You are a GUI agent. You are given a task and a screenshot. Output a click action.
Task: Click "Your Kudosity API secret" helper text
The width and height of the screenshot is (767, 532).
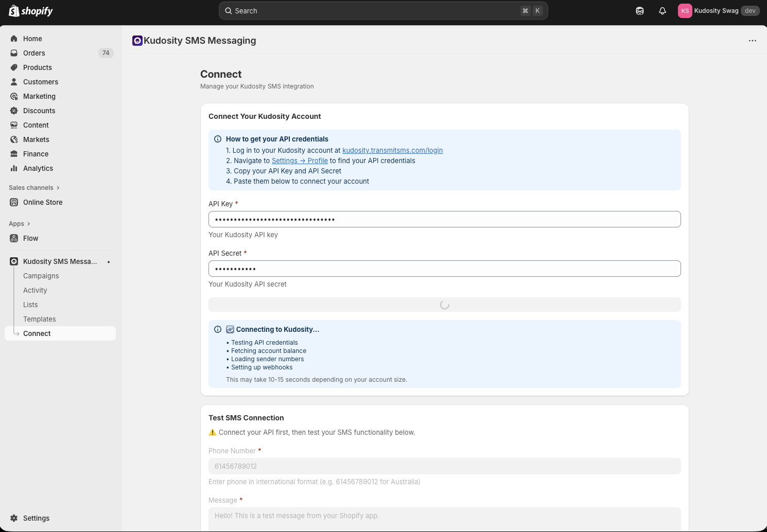click(248, 284)
